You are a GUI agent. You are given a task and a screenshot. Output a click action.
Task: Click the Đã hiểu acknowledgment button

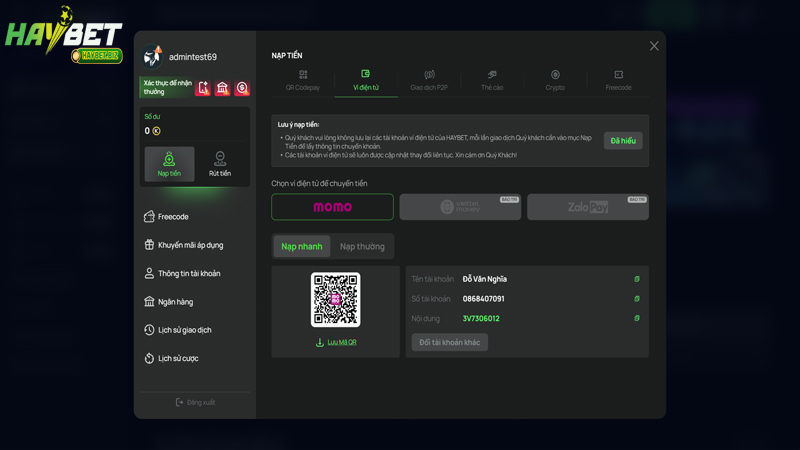pyautogui.click(x=623, y=141)
